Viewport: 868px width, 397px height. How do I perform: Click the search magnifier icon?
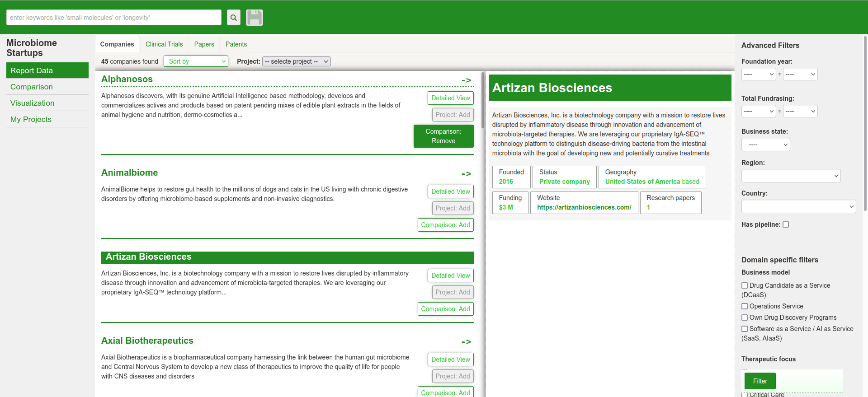(233, 18)
